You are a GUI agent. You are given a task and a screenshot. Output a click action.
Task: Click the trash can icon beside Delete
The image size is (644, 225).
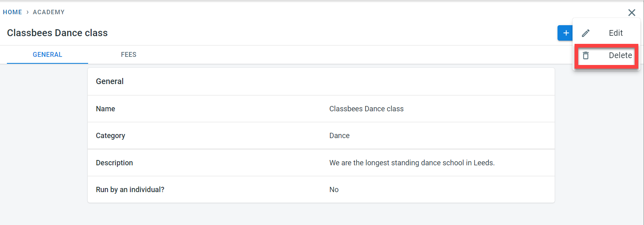[586, 56]
